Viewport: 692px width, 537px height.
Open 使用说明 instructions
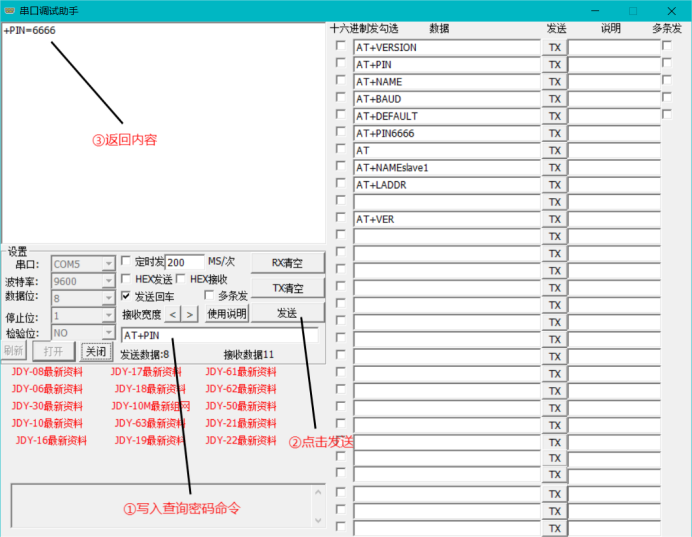click(227, 314)
